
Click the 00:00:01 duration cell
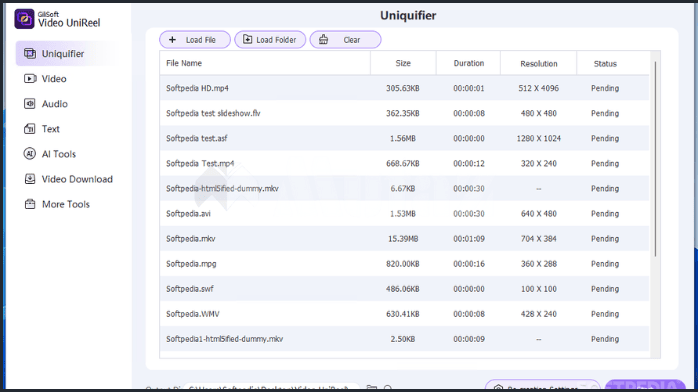(469, 88)
